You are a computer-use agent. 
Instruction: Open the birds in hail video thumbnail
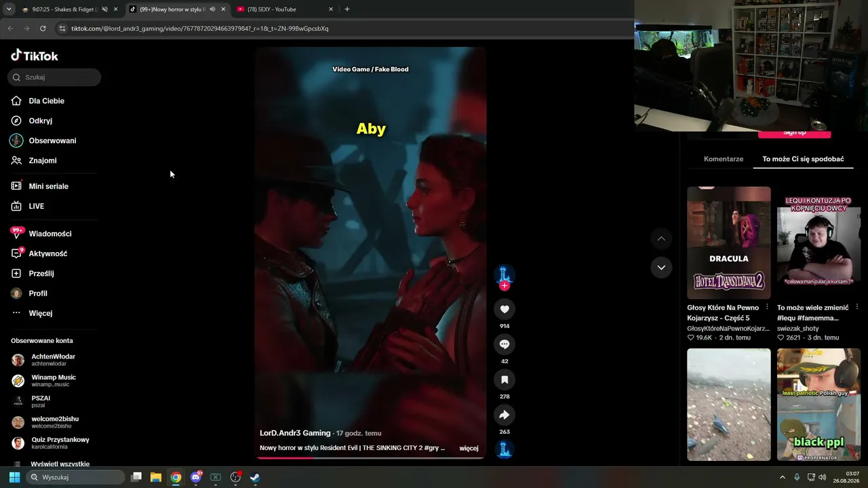729,405
